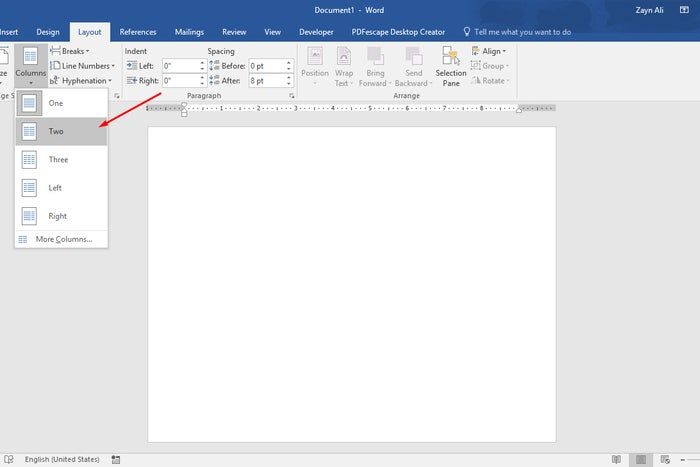
Task: Select the Two columns layout option
Action: click(57, 131)
